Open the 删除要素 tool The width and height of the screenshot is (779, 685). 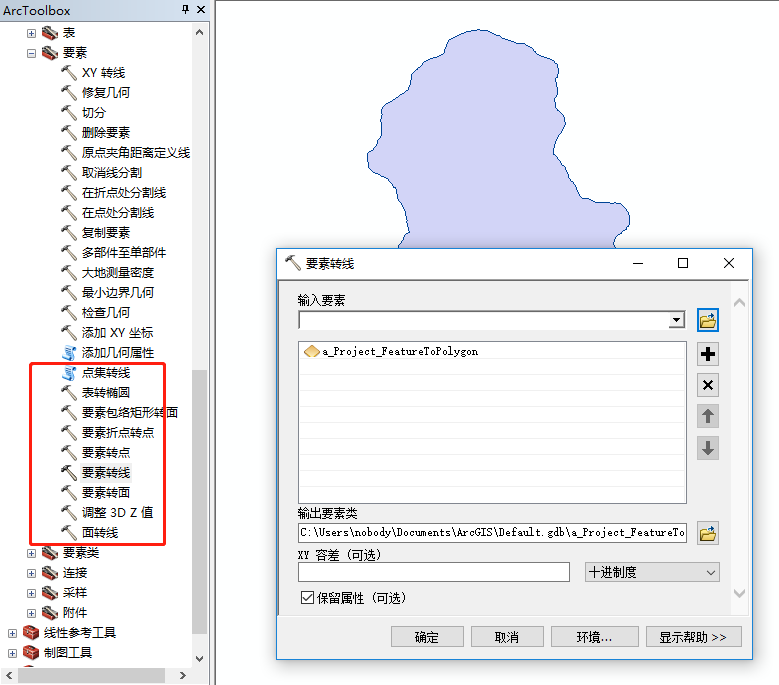pos(105,133)
